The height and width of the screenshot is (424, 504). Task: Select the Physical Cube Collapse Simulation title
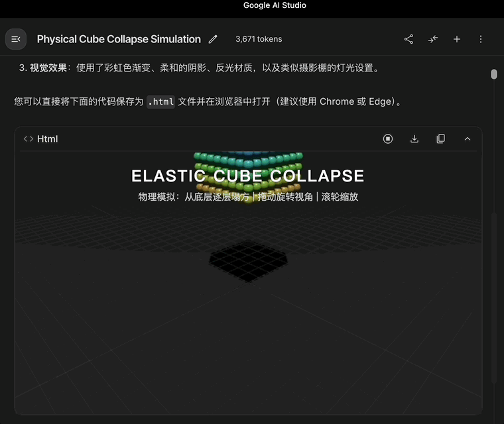coord(119,39)
